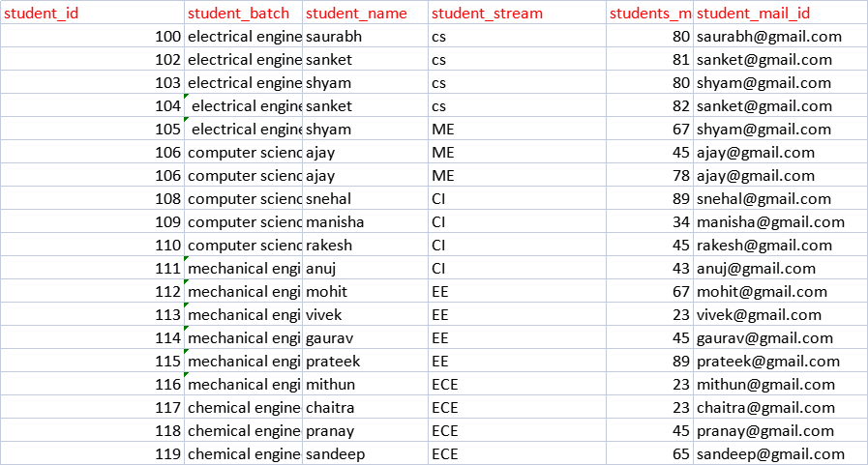
Task: Click the name cell vivek
Action: coord(365,314)
